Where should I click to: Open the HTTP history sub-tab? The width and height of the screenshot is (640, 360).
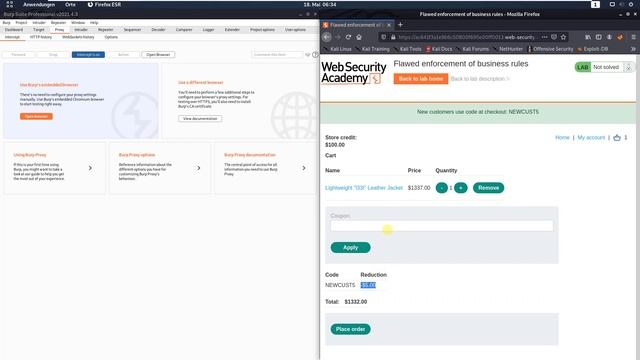pos(41,37)
